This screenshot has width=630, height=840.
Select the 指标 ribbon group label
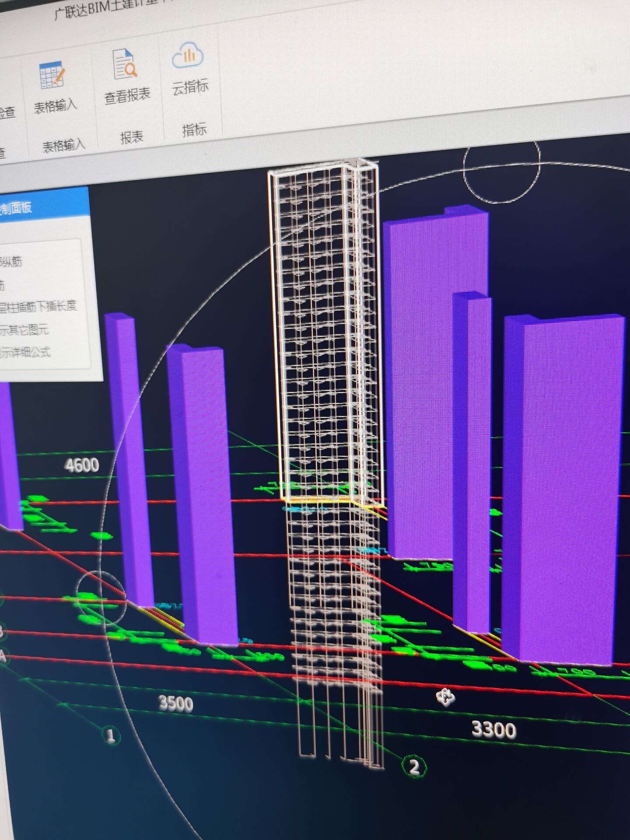pyautogui.click(x=194, y=129)
